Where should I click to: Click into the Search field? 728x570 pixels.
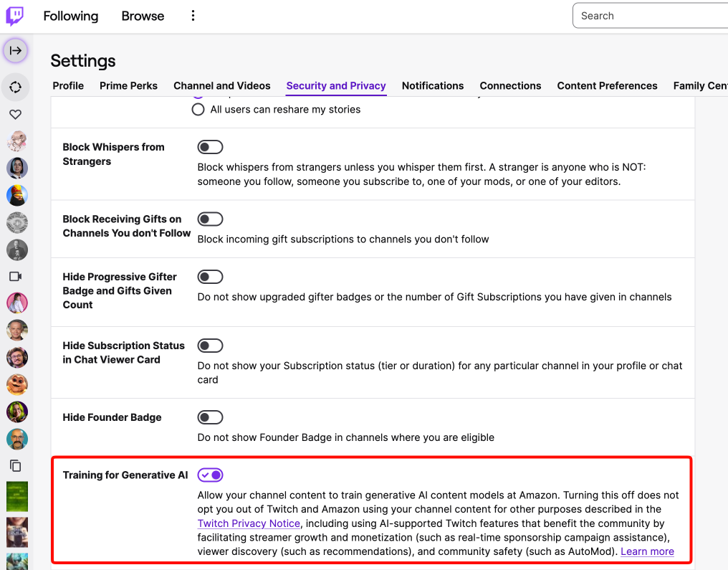650,16
